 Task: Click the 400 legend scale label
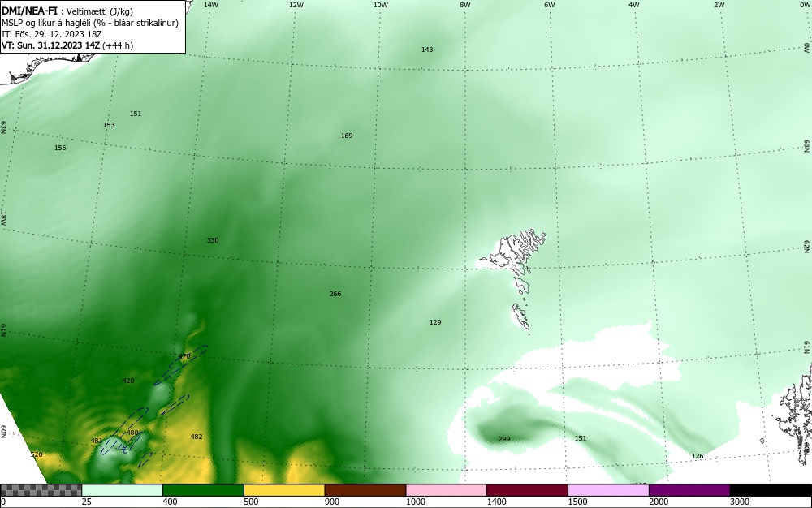coord(170,502)
